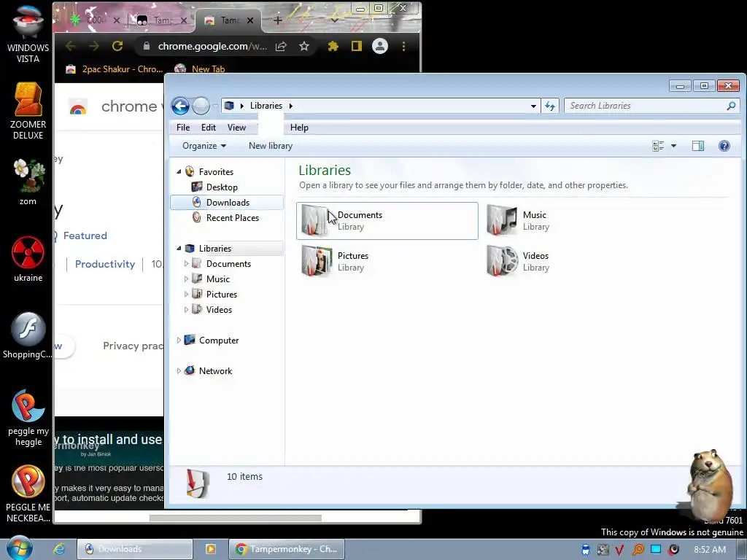Open PEGGLE ME NECKBEA... desktop icon
Viewport: 747px width, 560px height.
[x=28, y=494]
